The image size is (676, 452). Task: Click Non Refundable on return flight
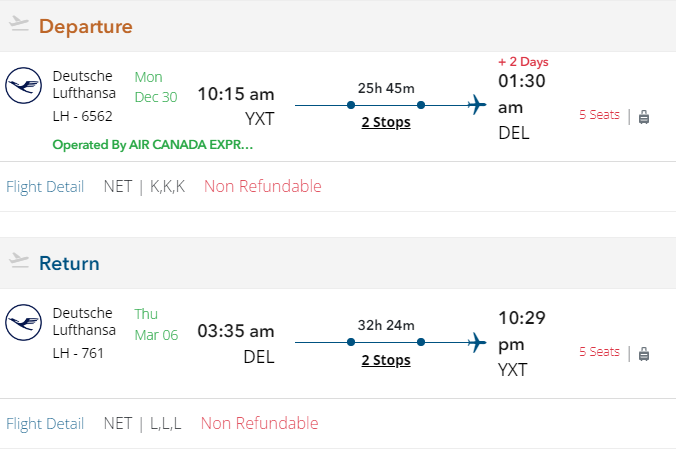[260, 424]
